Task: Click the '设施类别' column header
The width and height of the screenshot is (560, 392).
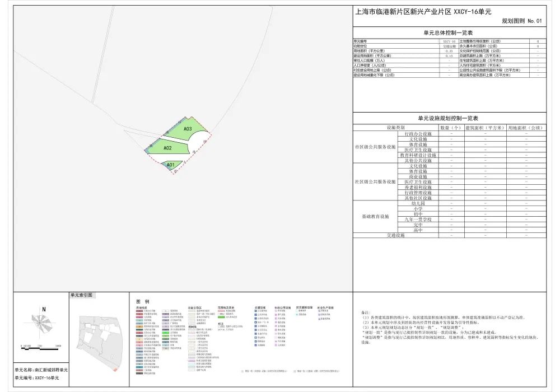Action: point(396,128)
